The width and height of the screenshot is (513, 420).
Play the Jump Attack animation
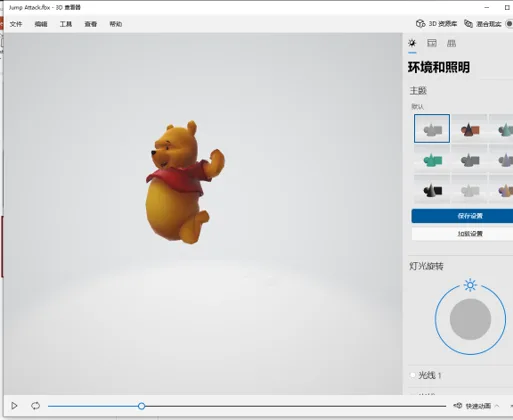coord(14,406)
